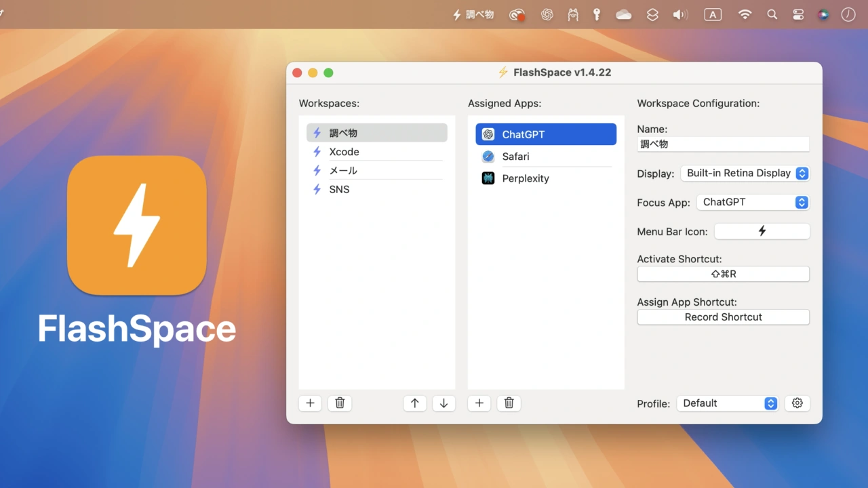Click the ChatGPT app icon in Assigned Apps

tap(488, 134)
